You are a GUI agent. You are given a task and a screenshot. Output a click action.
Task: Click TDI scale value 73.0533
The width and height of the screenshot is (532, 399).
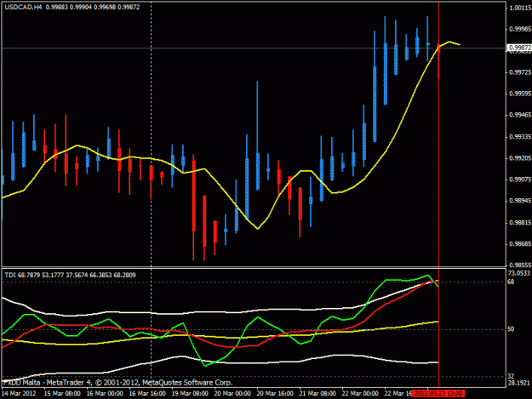(x=518, y=273)
